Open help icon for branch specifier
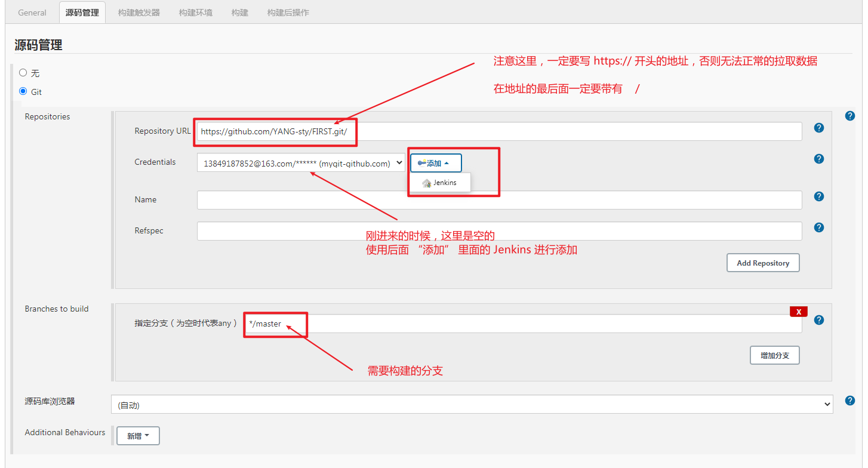This screenshot has height=468, width=868. tap(819, 320)
